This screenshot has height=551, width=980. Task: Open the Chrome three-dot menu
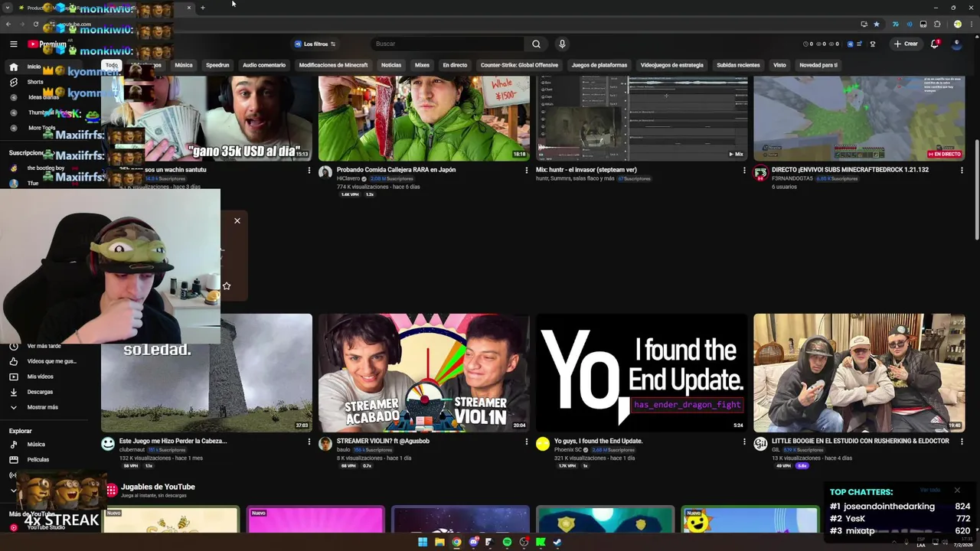(971, 24)
